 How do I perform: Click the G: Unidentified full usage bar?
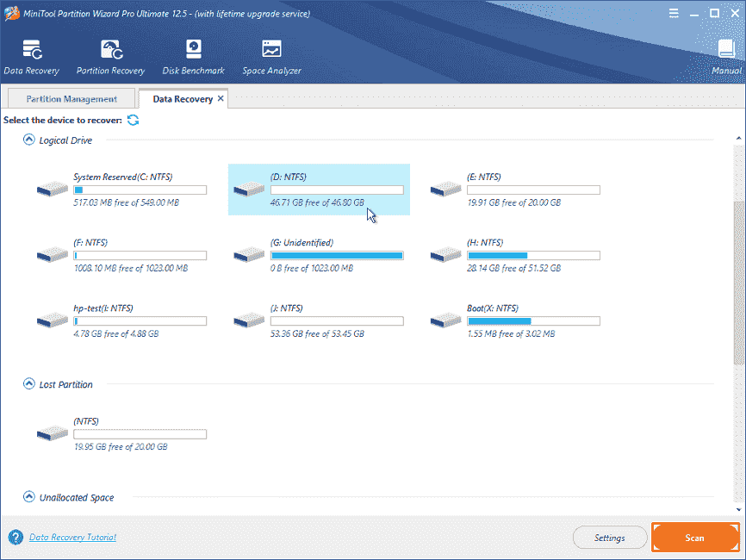[x=337, y=256]
